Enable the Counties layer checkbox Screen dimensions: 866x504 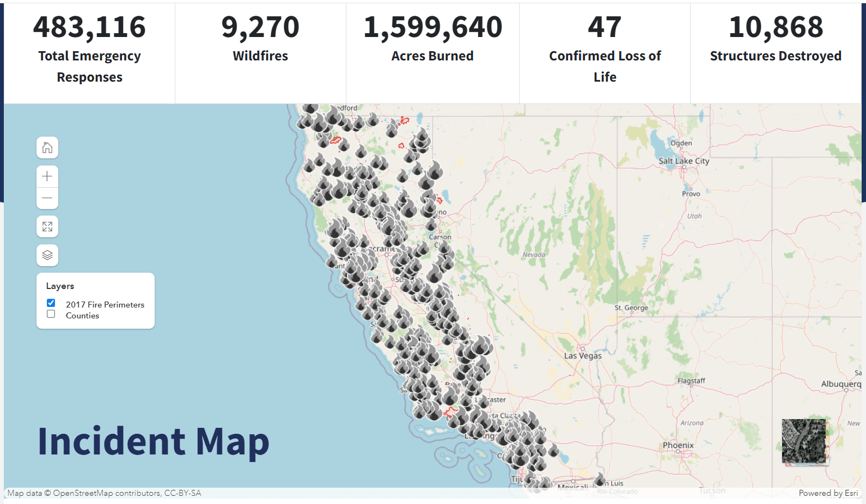pyautogui.click(x=51, y=314)
